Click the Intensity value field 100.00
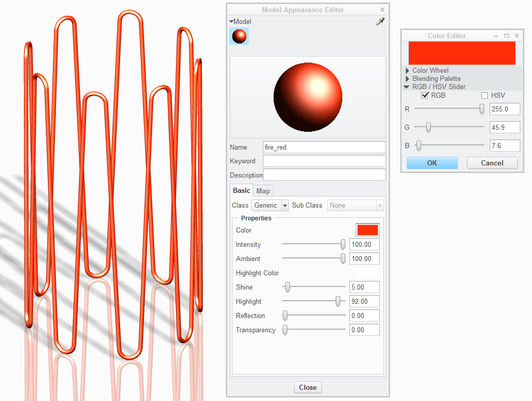The image size is (532, 401). click(364, 244)
